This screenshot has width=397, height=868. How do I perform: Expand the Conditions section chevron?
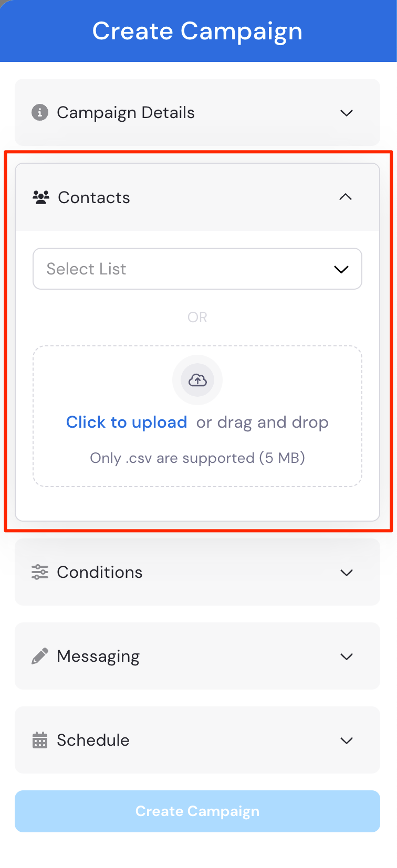click(x=347, y=573)
